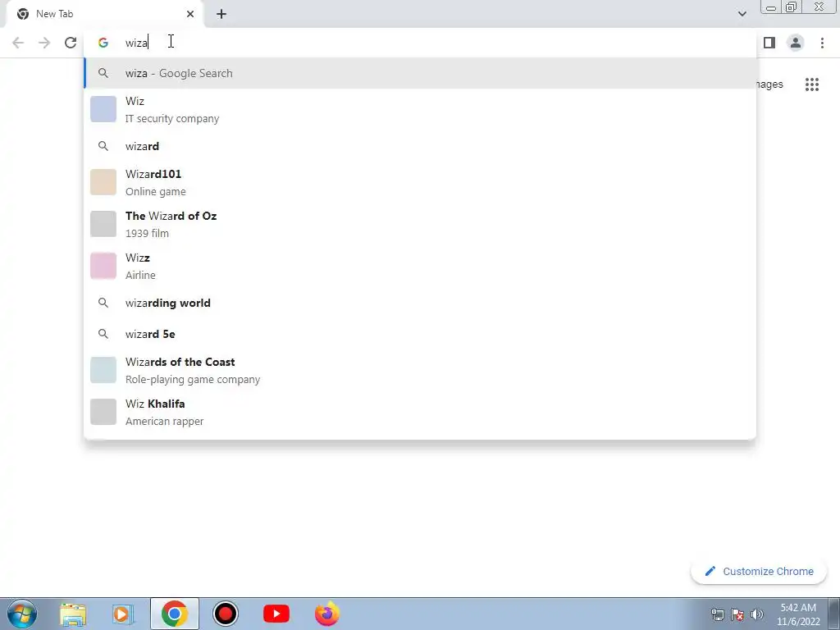This screenshot has height=630, width=840.
Task: Click the volume speaker tray icon
Action: pos(757,614)
